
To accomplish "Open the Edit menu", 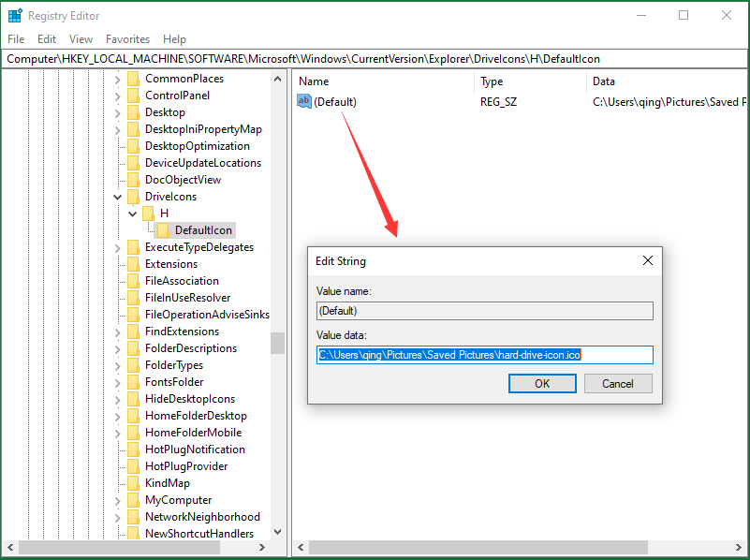I will click(47, 39).
